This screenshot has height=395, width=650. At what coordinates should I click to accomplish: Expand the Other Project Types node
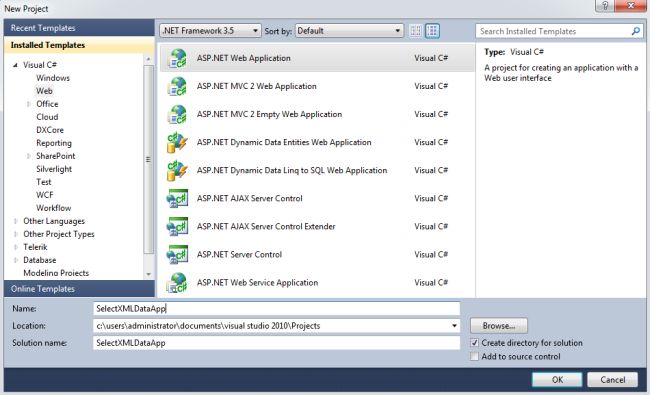pos(16,234)
